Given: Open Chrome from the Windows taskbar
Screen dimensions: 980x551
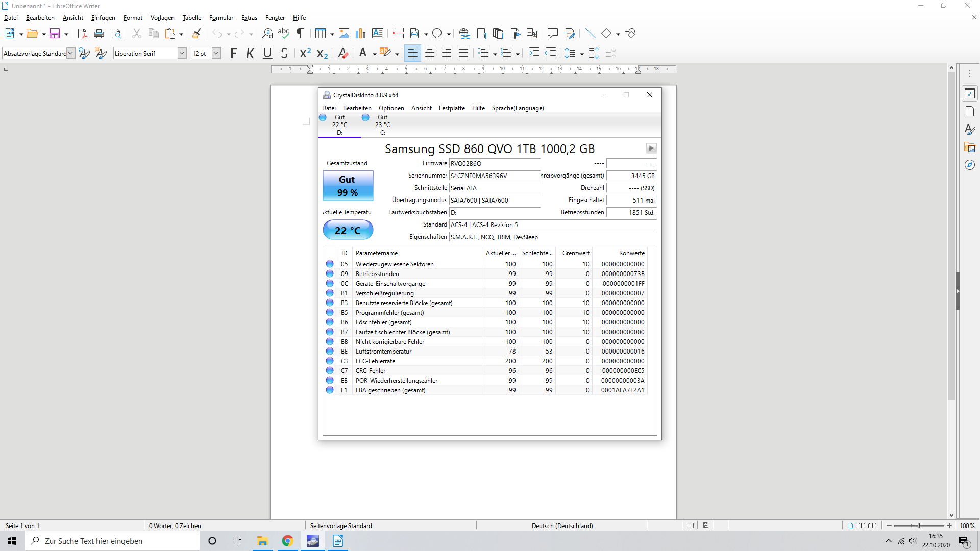Looking at the screenshot, I should coord(288,541).
